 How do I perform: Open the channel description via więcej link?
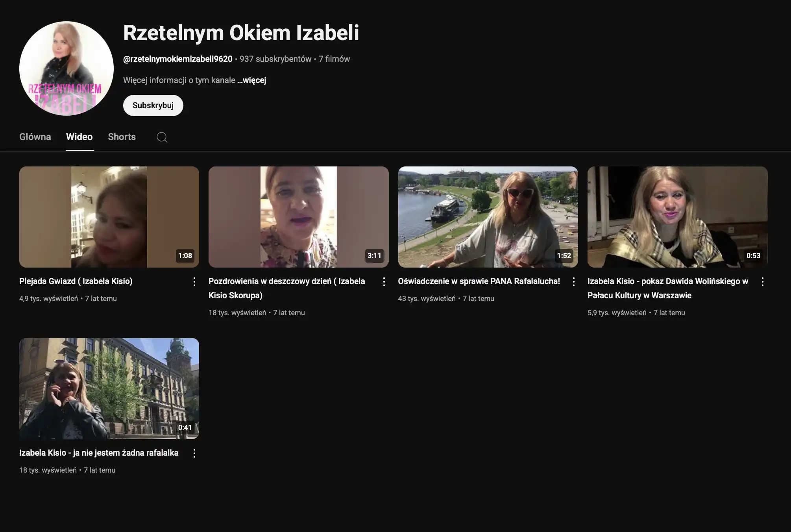pos(251,80)
